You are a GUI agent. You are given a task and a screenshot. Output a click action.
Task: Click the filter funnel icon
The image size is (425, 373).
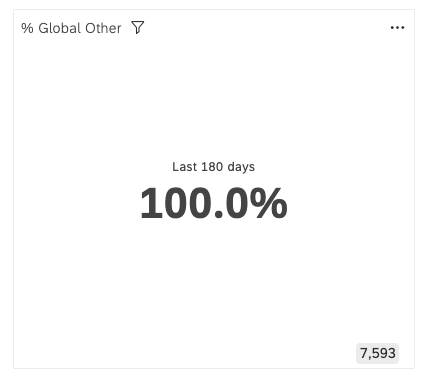(138, 28)
